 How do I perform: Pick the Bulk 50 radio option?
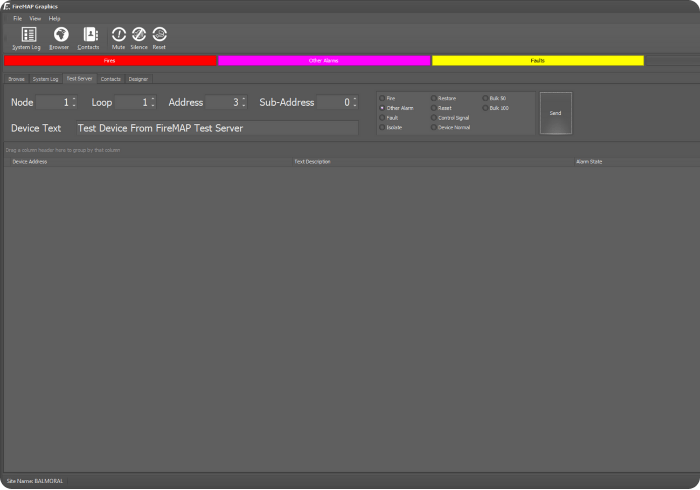click(485, 98)
